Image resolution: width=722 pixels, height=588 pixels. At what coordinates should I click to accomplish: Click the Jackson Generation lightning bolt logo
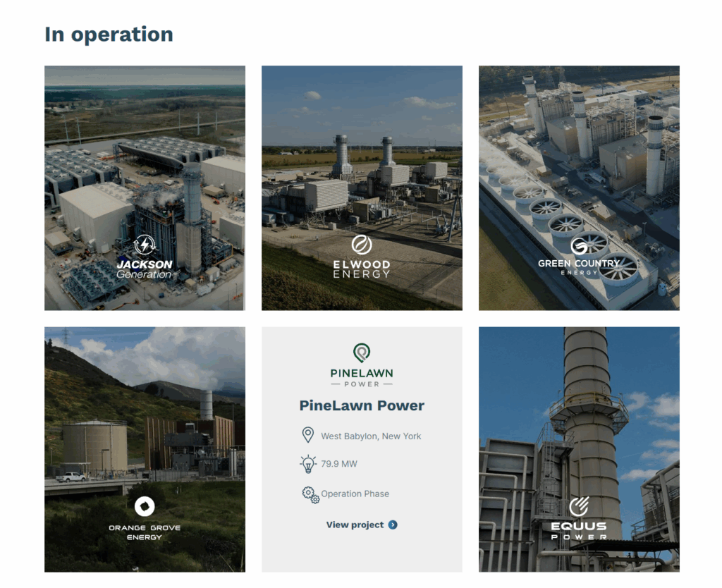[145, 245]
